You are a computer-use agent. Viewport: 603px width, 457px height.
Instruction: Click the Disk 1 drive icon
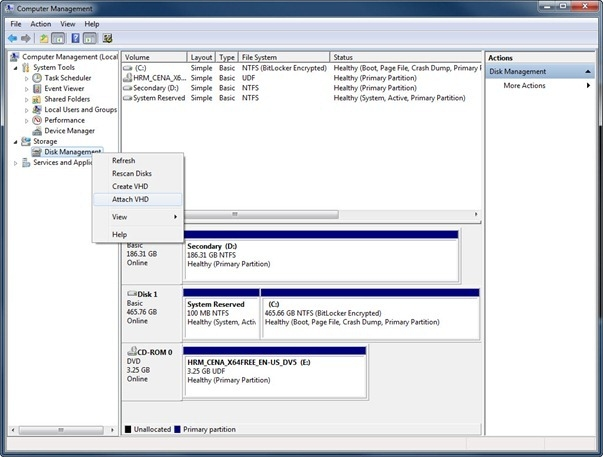coord(132,294)
